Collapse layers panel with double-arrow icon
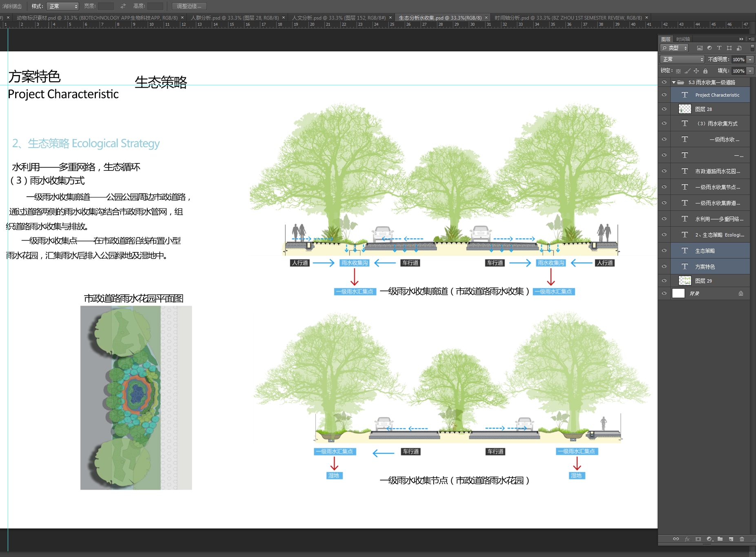 point(741,39)
